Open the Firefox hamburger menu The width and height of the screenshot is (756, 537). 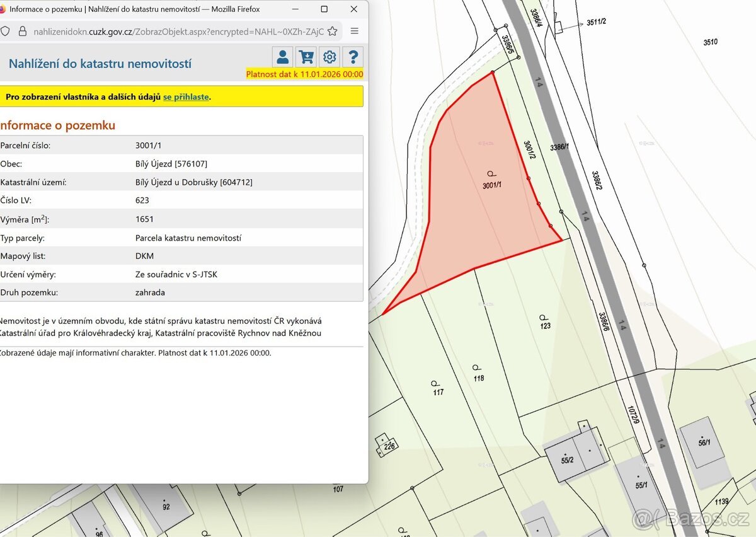[x=355, y=31]
